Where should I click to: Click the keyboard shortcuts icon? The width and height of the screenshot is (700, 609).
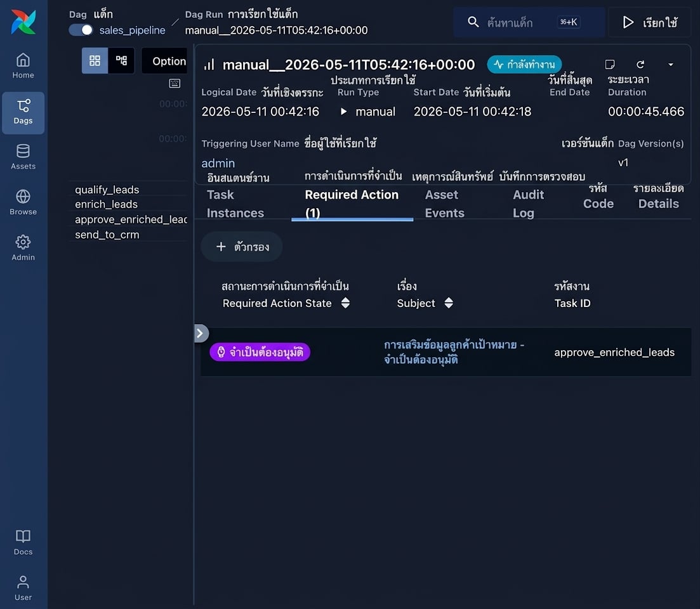click(175, 84)
